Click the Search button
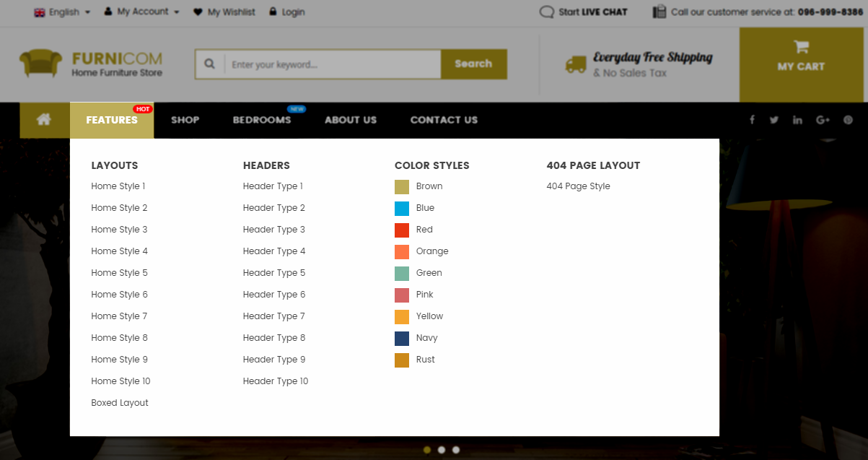Viewport: 868px width, 460px height. (x=473, y=64)
